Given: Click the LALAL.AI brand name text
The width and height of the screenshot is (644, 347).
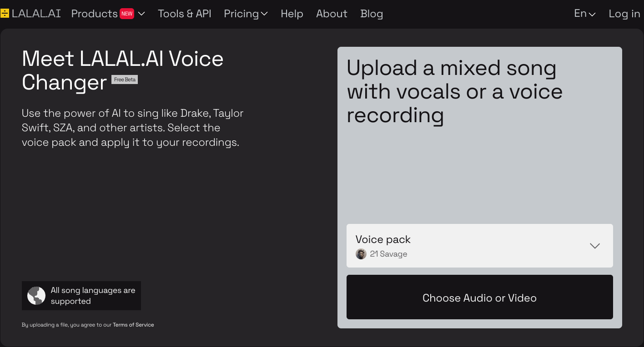Looking at the screenshot, I should 36,14.
